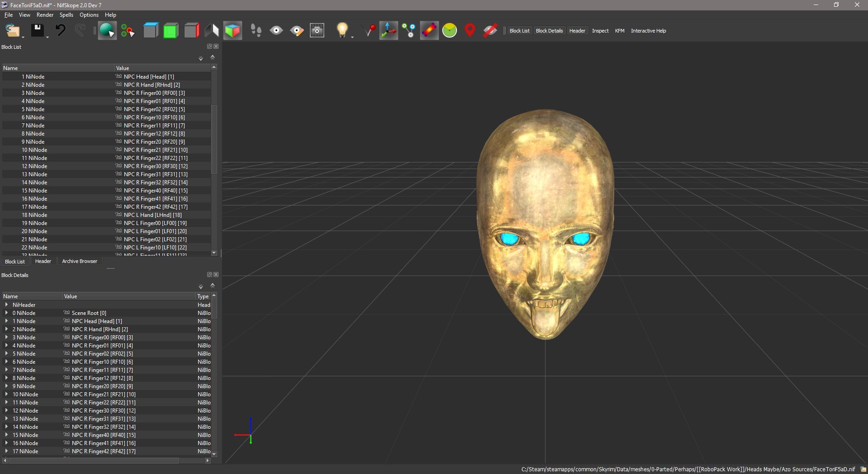This screenshot has height=474, width=868.
Task: Click the walk footsteps icon
Action: [x=256, y=31]
